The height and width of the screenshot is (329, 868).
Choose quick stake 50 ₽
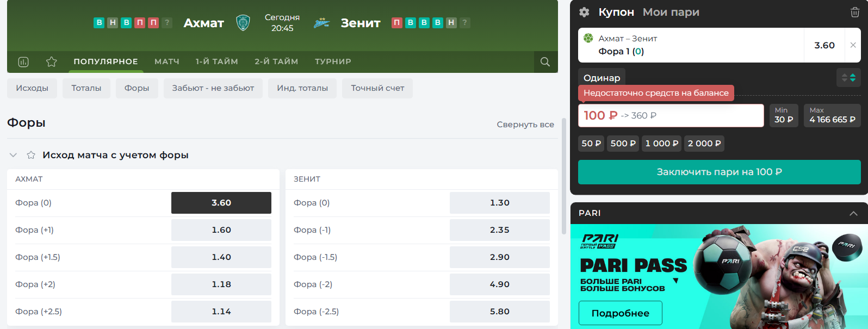[591, 144]
